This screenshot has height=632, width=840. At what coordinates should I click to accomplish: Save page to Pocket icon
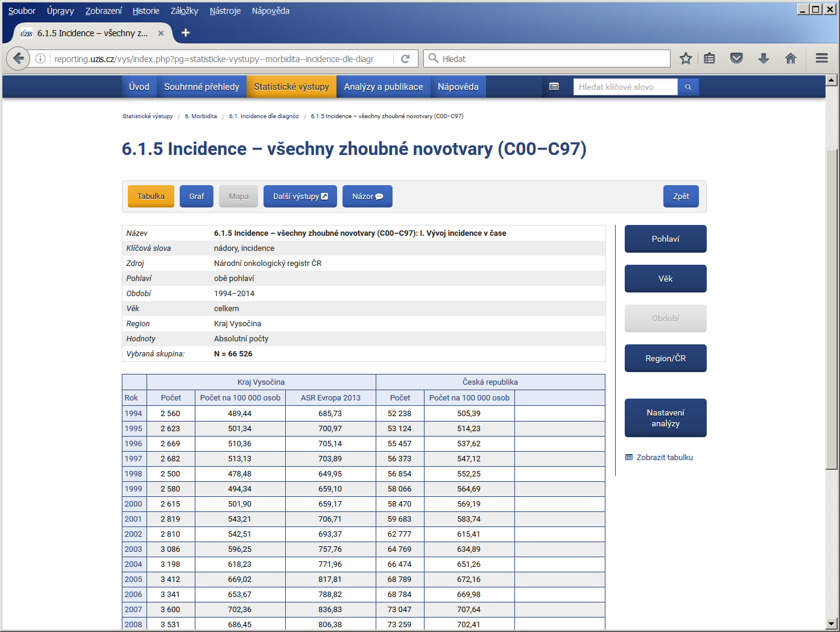pyautogui.click(x=736, y=58)
